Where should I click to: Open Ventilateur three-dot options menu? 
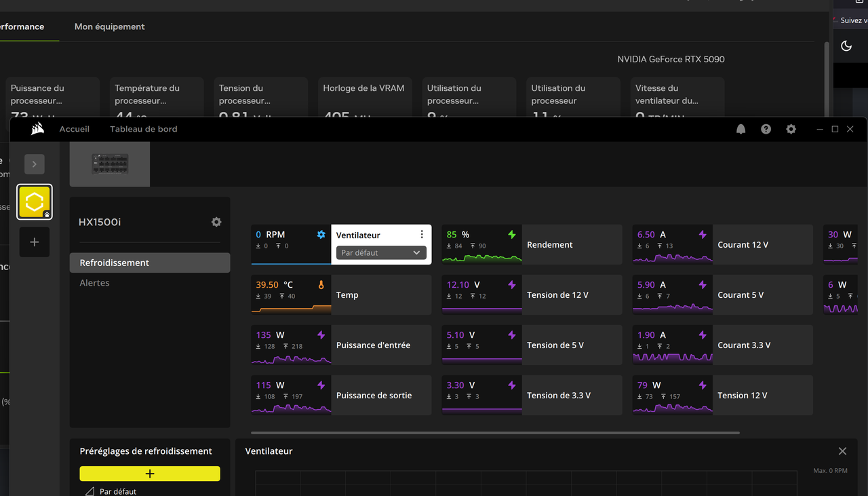pyautogui.click(x=422, y=234)
